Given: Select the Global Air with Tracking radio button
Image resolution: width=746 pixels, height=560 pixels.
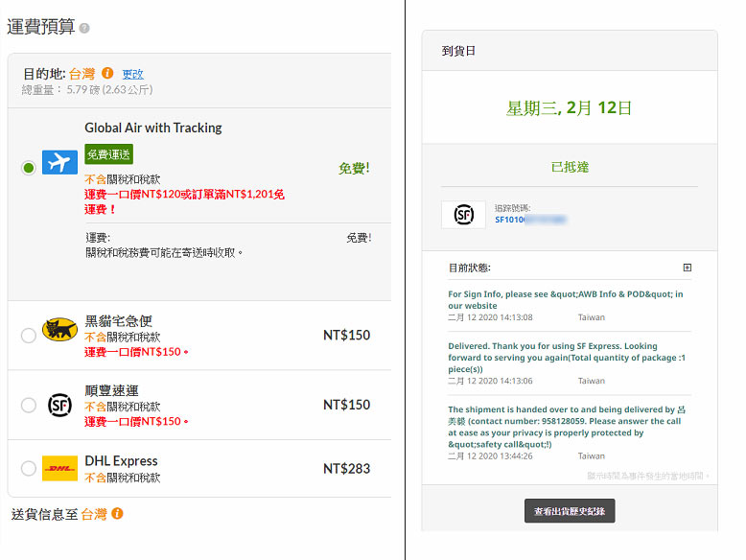Looking at the screenshot, I should [29, 168].
